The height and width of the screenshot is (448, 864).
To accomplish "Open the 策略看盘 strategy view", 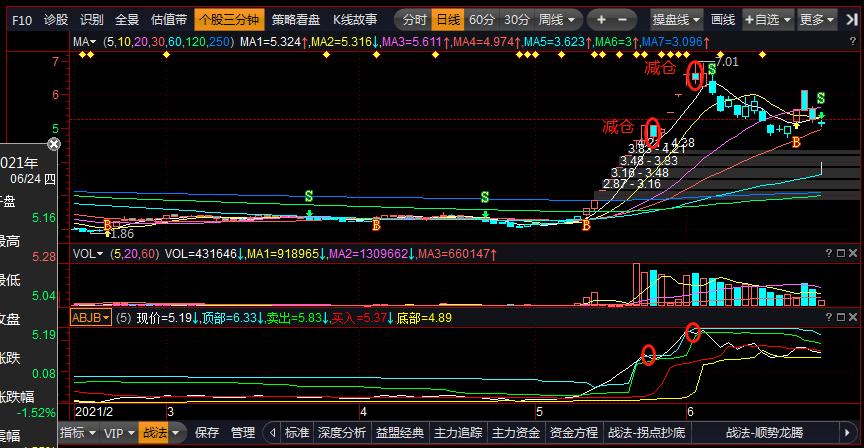I will pos(296,20).
